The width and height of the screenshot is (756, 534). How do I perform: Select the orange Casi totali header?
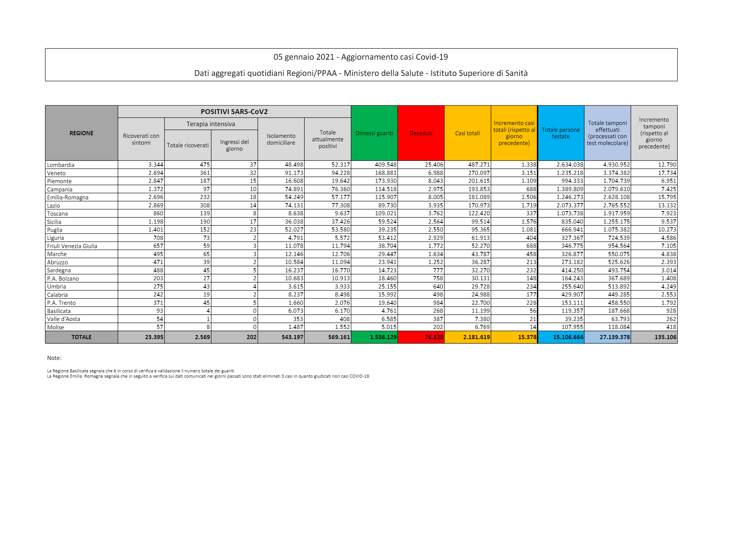[467, 133]
